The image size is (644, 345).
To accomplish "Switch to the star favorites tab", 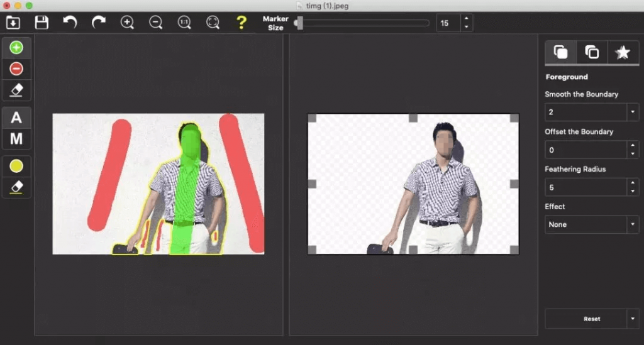I will [623, 53].
